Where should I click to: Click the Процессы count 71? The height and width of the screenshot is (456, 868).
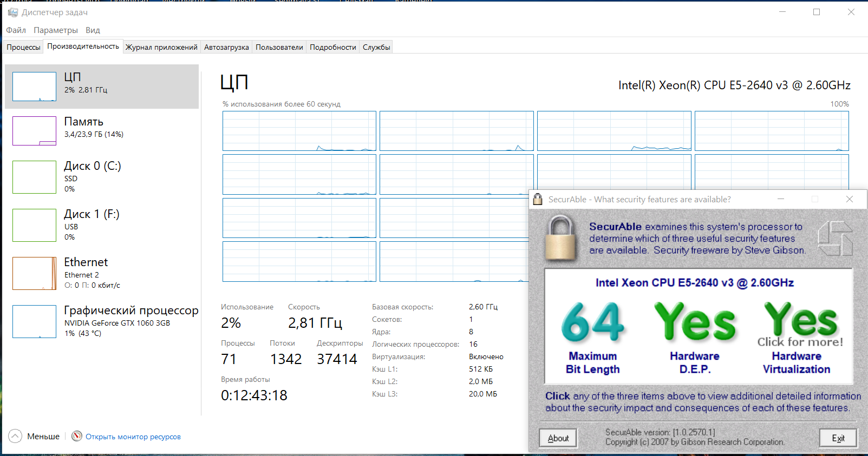point(229,359)
